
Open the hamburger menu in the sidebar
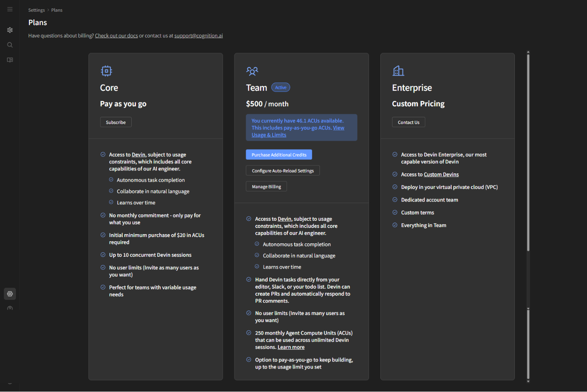(10, 9)
